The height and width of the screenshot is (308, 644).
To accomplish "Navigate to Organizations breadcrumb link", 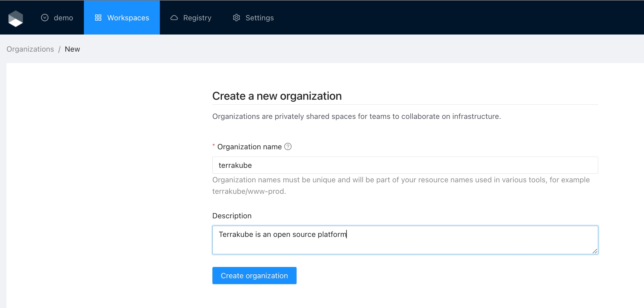I will (x=30, y=49).
